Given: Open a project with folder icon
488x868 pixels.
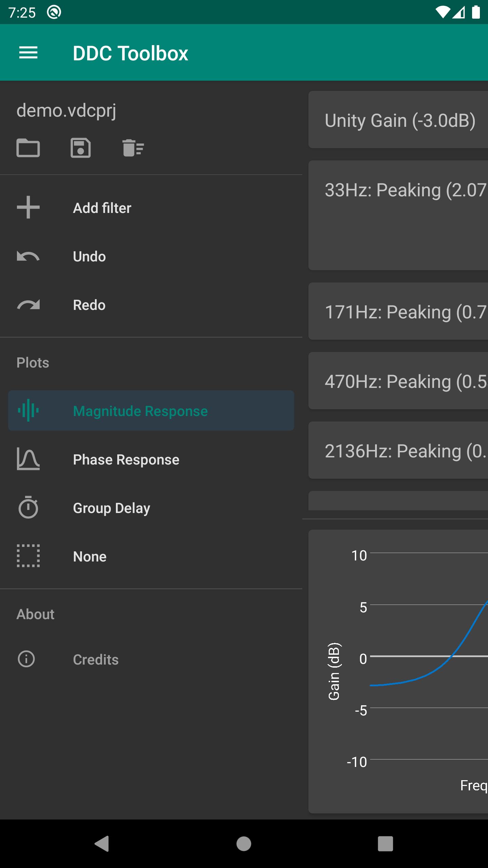Looking at the screenshot, I should 28,148.
